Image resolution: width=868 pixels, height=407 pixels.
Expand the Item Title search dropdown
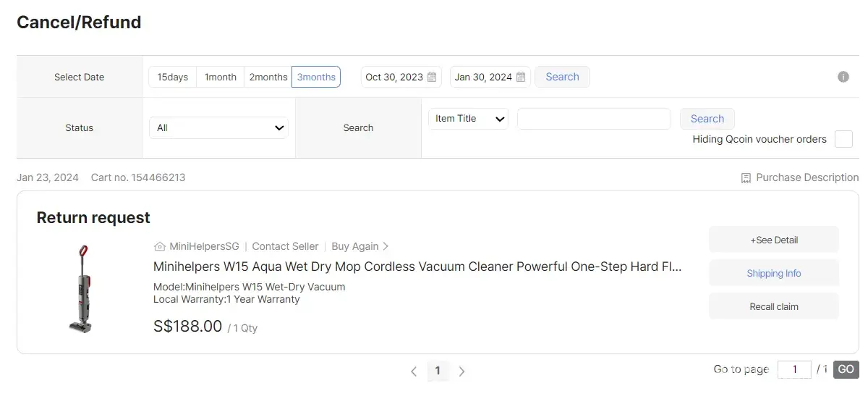469,119
